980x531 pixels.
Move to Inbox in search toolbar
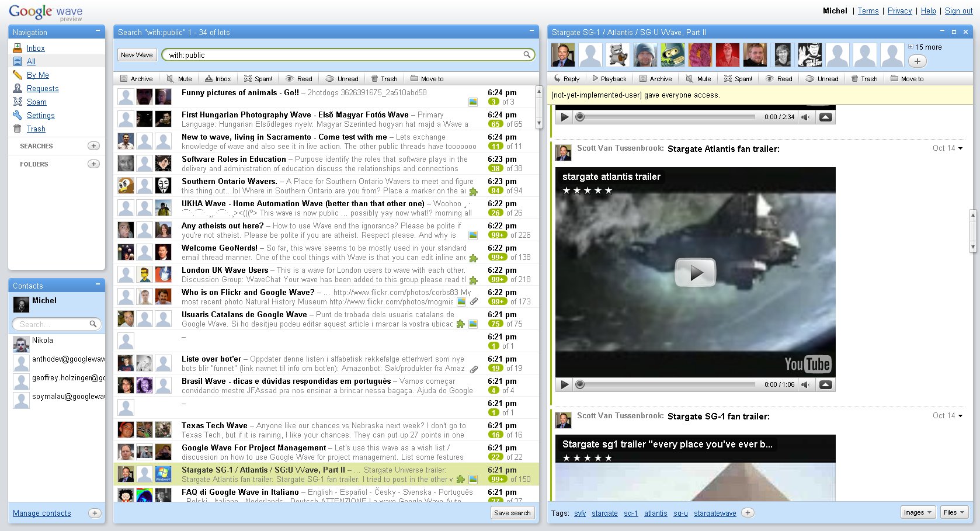218,79
